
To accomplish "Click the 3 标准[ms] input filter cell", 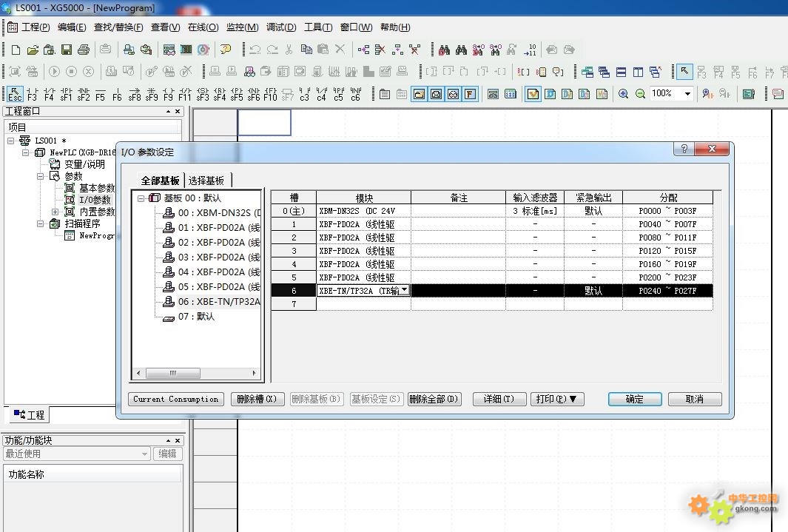I will click(535, 211).
